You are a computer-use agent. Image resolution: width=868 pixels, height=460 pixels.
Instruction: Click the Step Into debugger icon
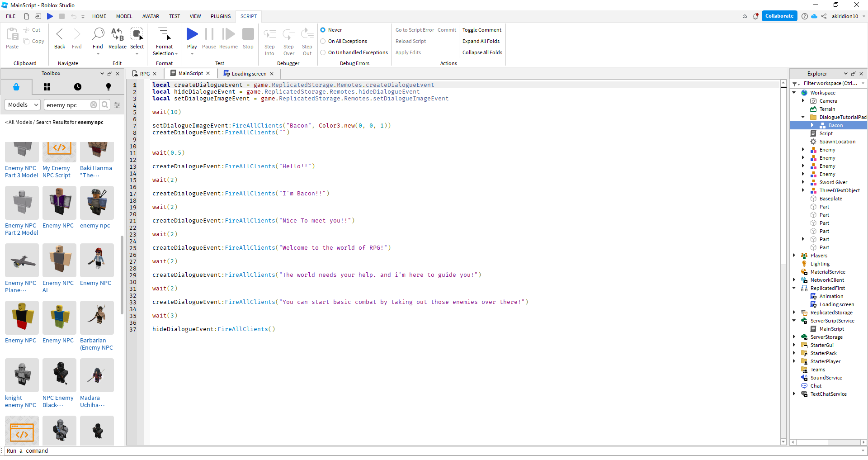(269, 33)
